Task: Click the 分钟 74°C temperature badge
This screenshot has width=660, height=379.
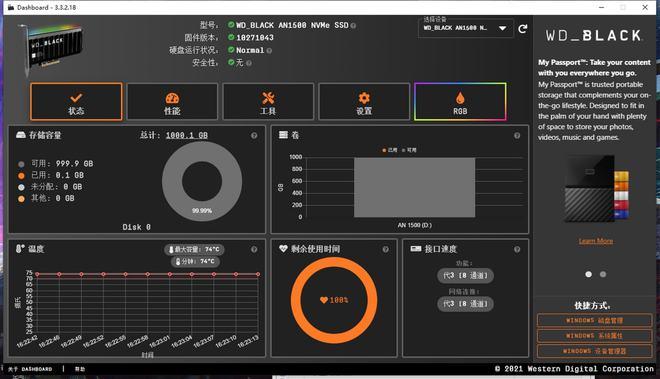Action: 195,262
